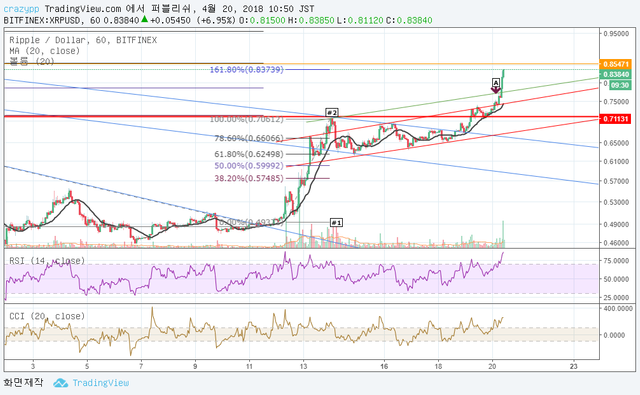Image resolution: width=640 pixels, height=395 pixels.
Task: Click the BITFINEX:XRPUSD symbol text
Action: click(44, 20)
